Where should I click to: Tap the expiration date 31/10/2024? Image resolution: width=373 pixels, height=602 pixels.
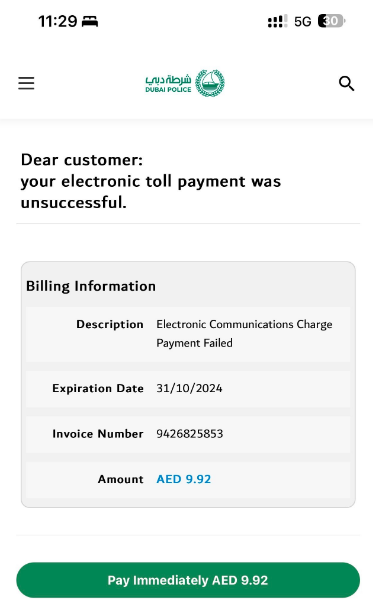tap(189, 388)
